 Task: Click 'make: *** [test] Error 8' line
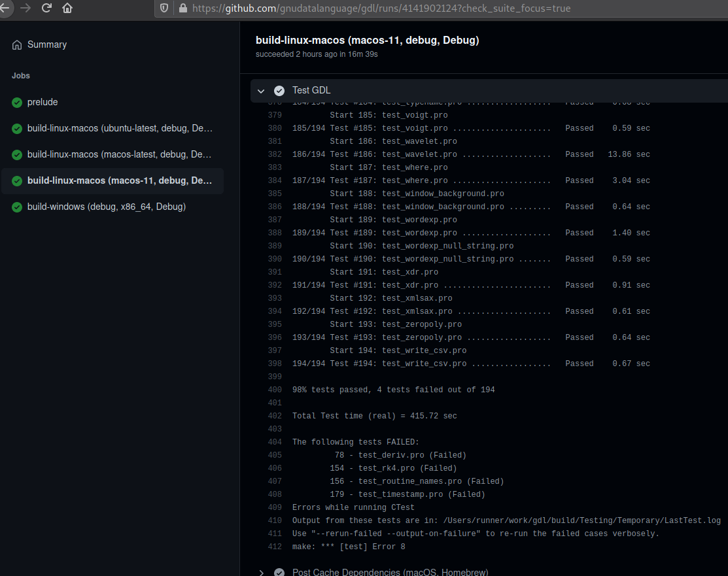[x=349, y=547]
